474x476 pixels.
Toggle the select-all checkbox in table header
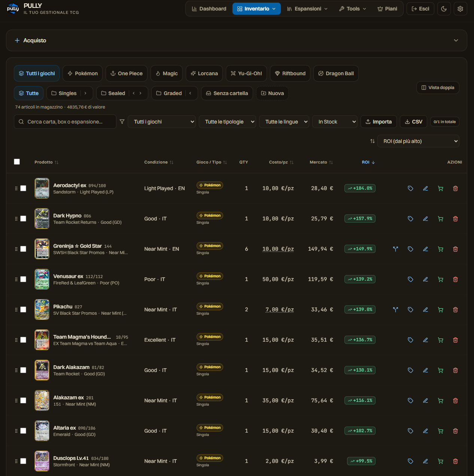17,162
